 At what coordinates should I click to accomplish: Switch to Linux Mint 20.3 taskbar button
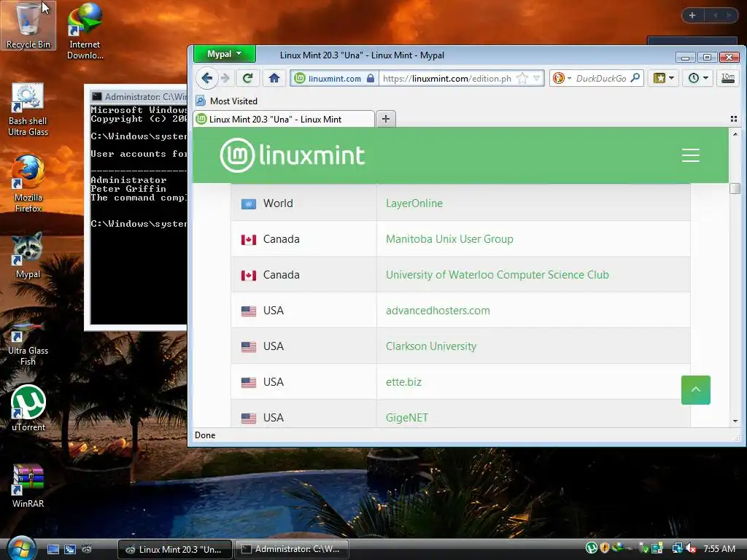175,549
